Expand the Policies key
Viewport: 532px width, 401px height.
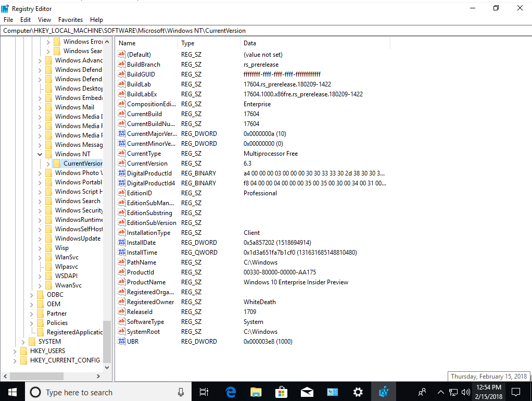[x=32, y=323]
